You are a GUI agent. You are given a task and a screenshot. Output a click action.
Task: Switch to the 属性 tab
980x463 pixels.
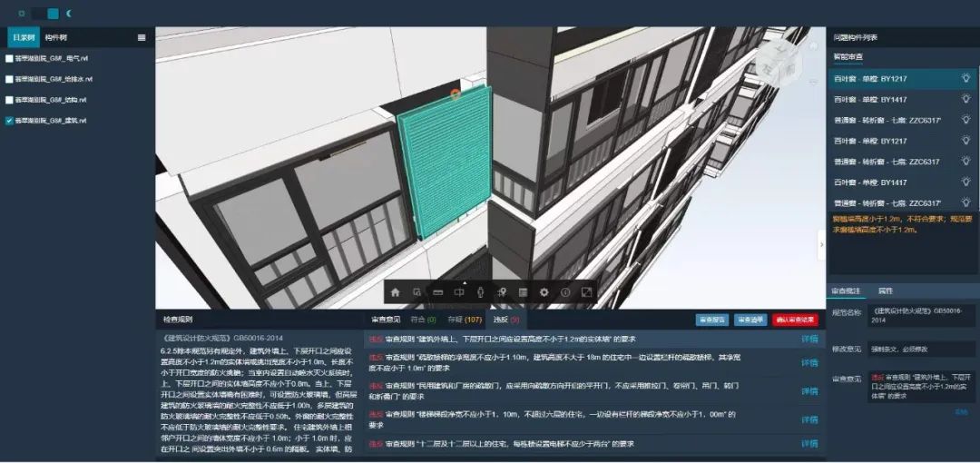point(885,291)
